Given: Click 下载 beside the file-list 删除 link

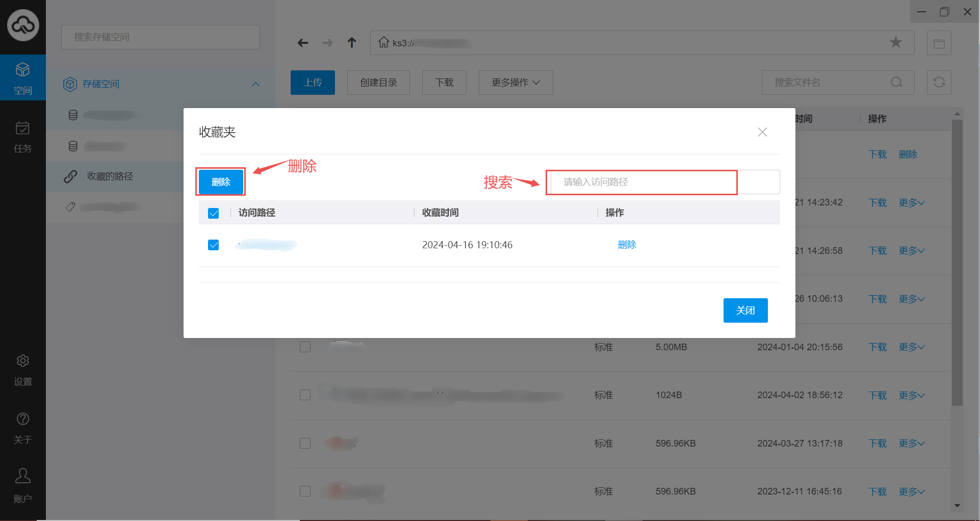Looking at the screenshot, I should point(878,154).
